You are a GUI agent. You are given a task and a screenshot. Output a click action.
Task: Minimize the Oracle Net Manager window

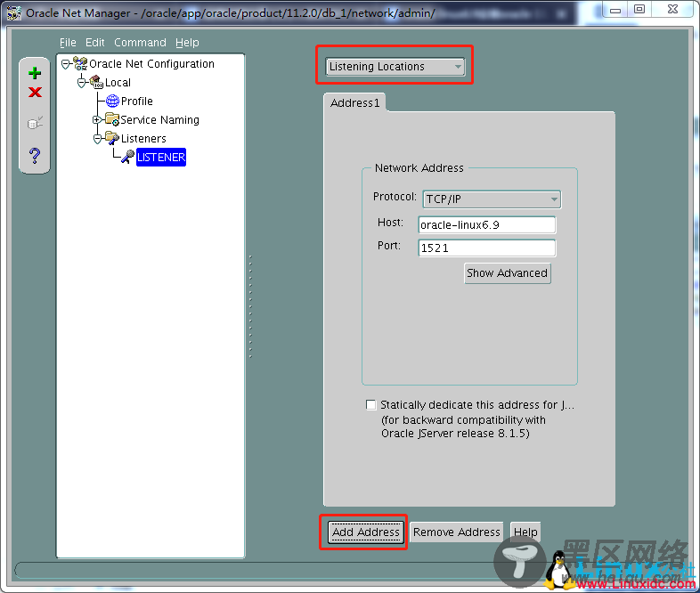[x=615, y=10]
